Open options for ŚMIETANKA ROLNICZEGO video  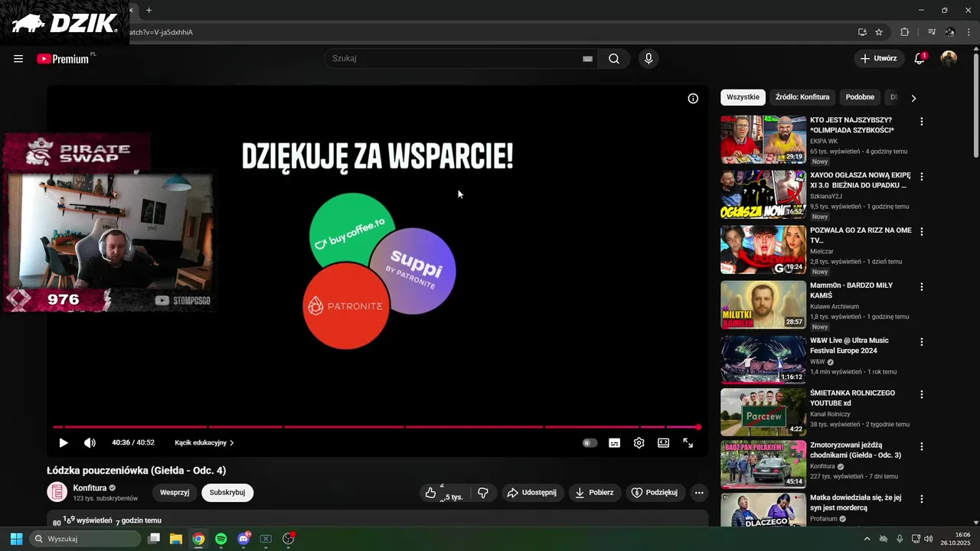click(922, 395)
